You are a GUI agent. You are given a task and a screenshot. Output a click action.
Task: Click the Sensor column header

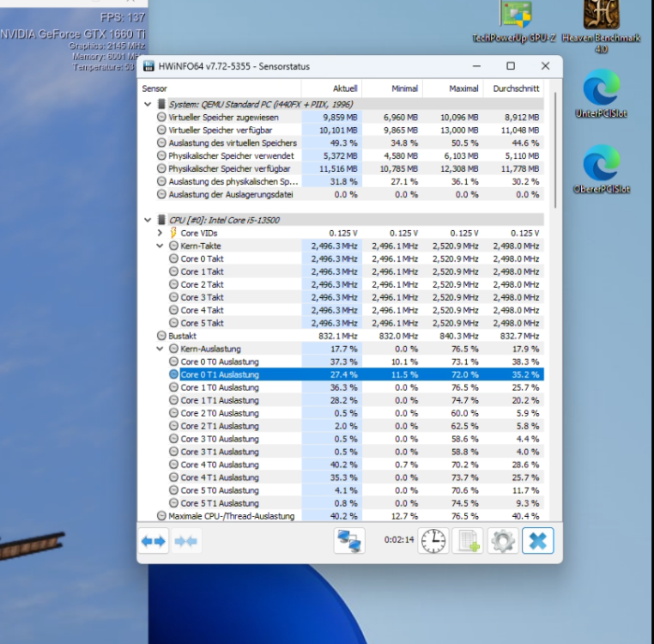221,88
